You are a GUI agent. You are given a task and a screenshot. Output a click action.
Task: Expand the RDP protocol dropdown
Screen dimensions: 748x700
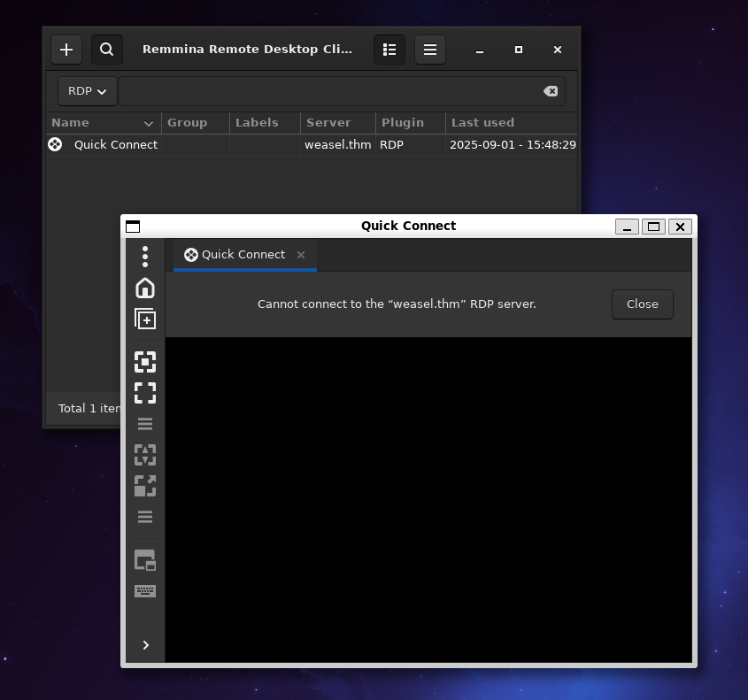(88, 91)
